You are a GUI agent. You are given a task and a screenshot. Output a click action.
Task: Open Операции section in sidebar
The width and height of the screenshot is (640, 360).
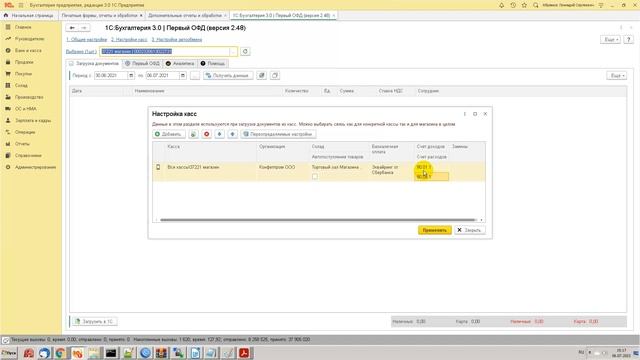[25, 132]
